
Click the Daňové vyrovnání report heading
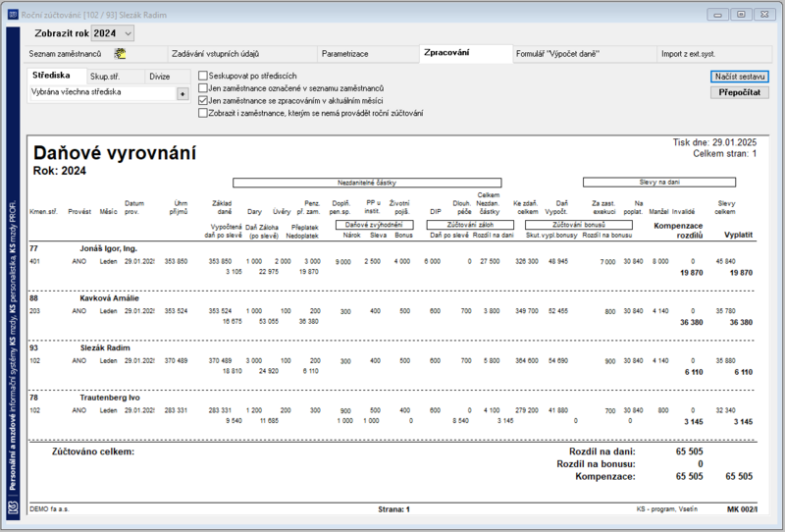[115, 153]
